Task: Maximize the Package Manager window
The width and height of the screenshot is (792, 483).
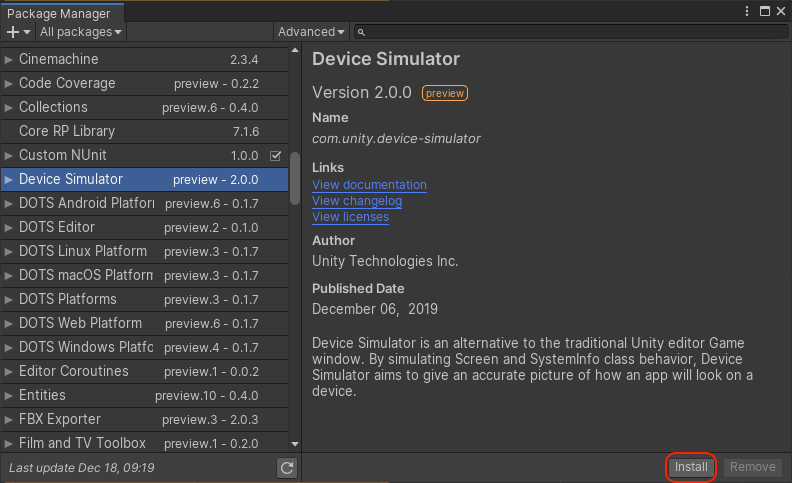Action: (x=765, y=11)
